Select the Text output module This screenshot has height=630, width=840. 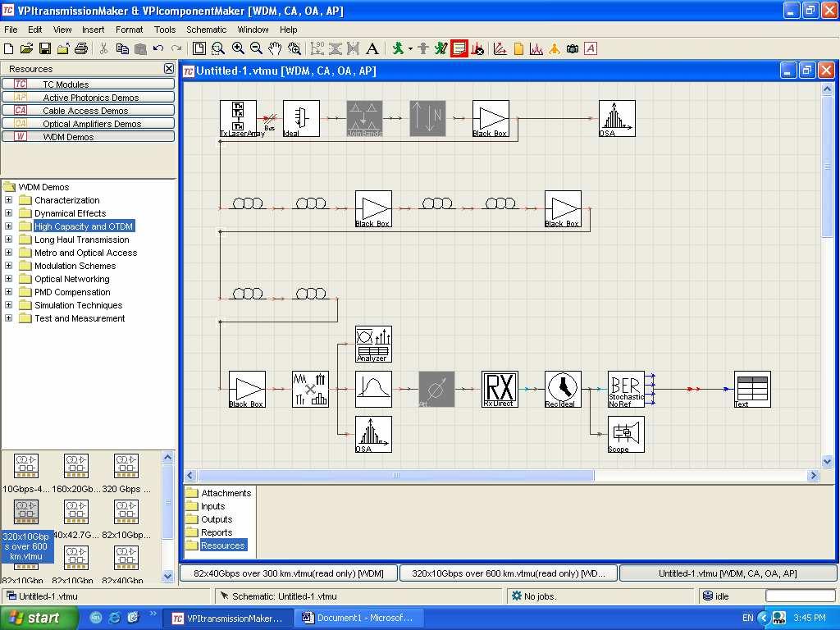pyautogui.click(x=753, y=390)
